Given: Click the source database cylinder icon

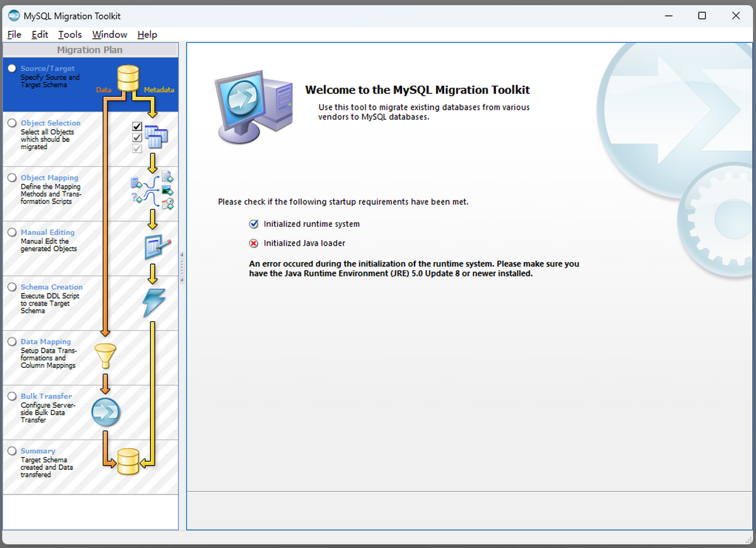Looking at the screenshot, I should click(x=127, y=77).
